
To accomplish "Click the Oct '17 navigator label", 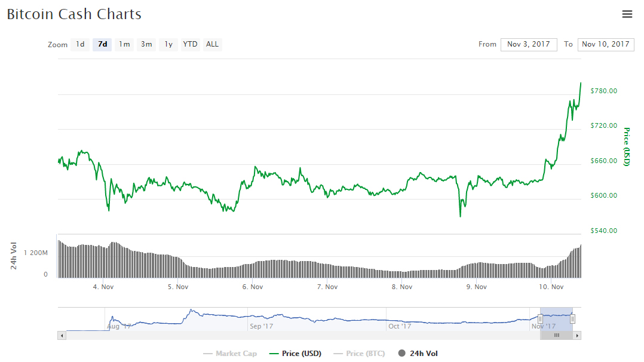I will pos(400,326).
